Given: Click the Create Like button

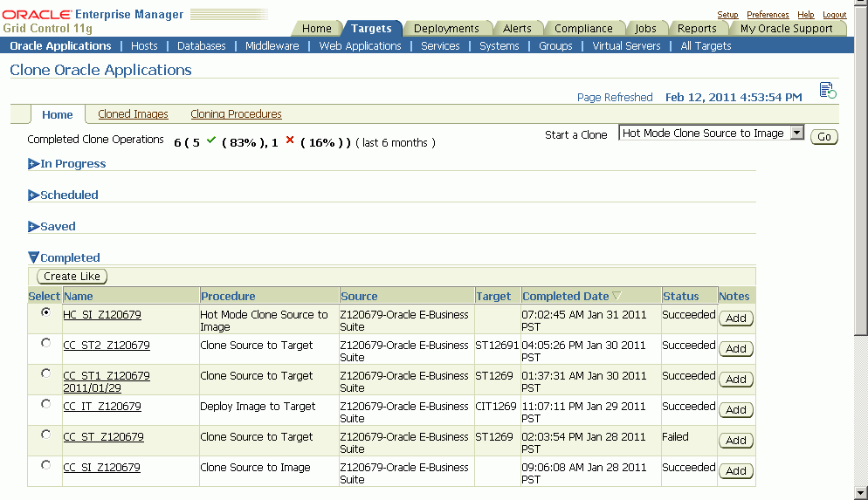Looking at the screenshot, I should pos(72,276).
